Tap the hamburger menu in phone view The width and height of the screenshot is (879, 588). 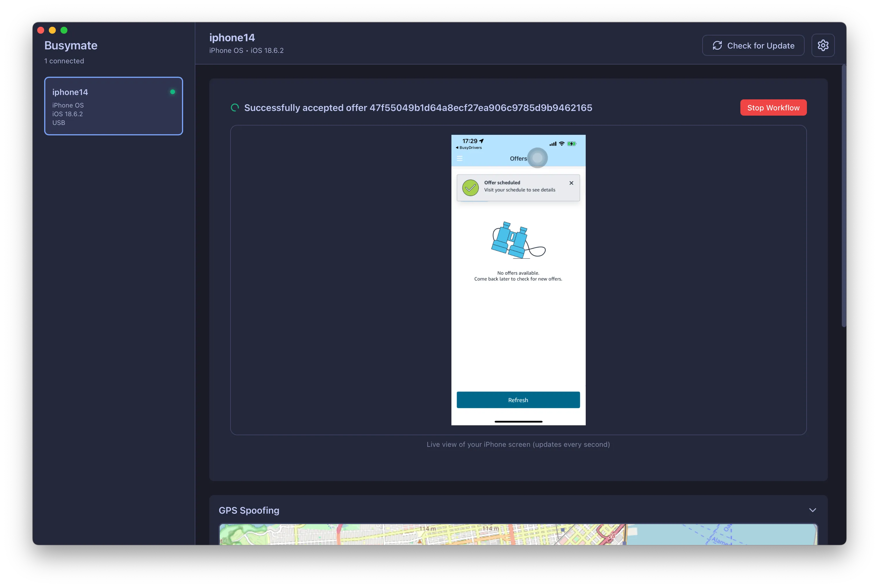click(x=459, y=159)
